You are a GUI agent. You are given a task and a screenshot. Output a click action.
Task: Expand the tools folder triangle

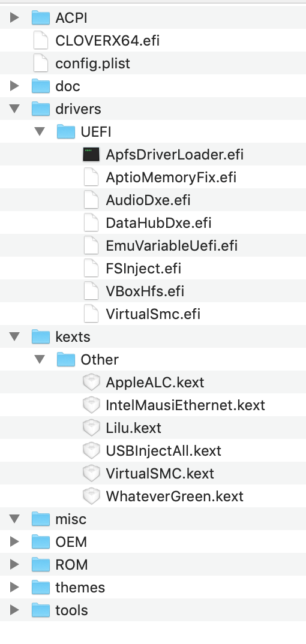(15, 610)
